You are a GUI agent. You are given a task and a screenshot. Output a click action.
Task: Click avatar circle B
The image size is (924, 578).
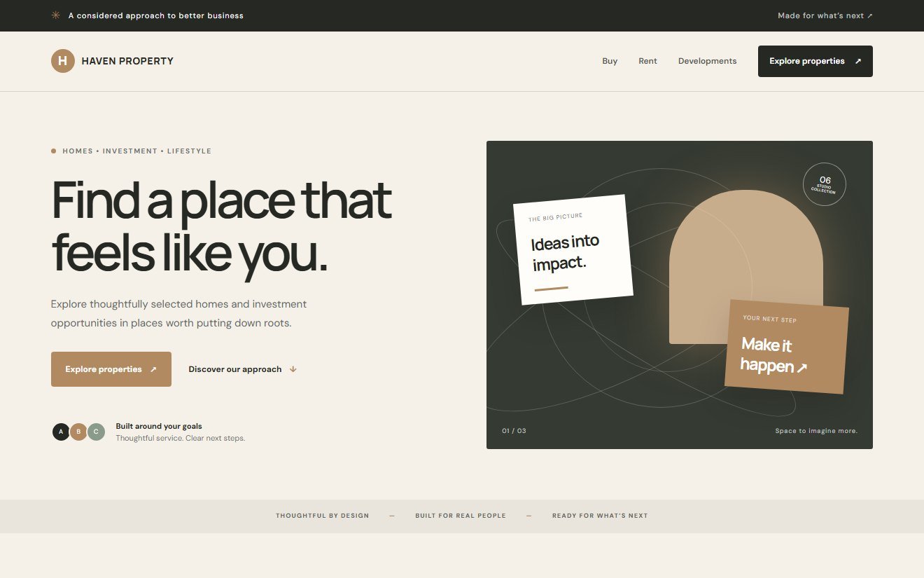click(78, 432)
